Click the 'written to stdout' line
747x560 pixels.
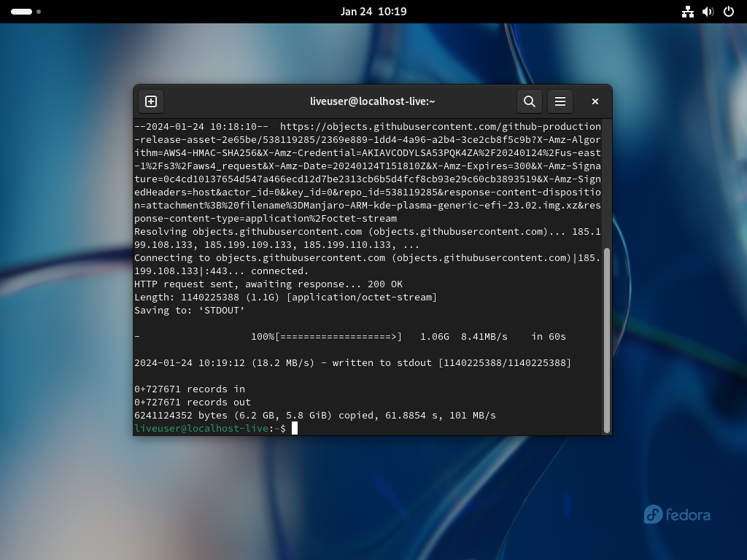click(352, 363)
